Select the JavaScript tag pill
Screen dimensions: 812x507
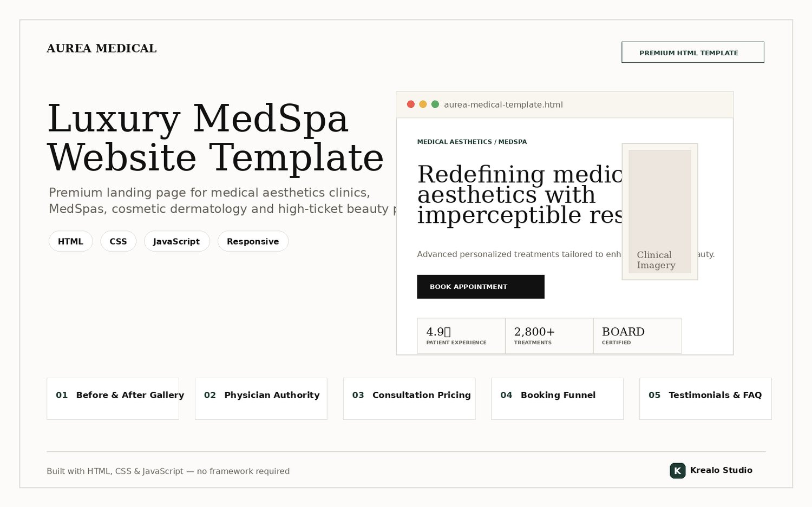177,241
